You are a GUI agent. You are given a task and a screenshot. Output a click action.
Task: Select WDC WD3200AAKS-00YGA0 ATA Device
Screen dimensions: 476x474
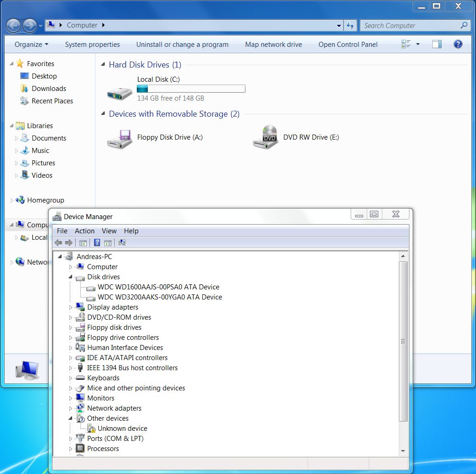click(x=160, y=297)
